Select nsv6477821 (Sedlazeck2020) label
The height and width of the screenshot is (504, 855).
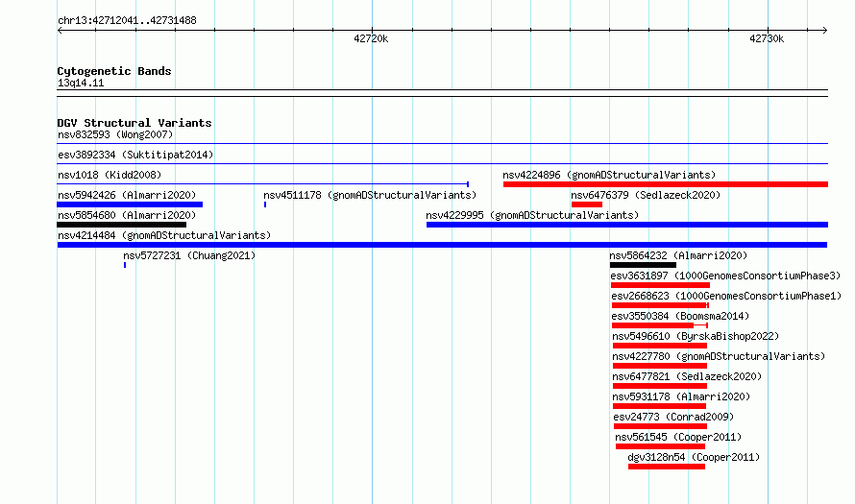(x=687, y=376)
